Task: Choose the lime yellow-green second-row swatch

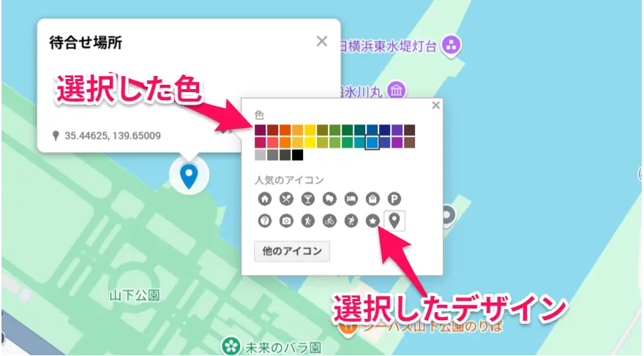Action: (x=323, y=143)
